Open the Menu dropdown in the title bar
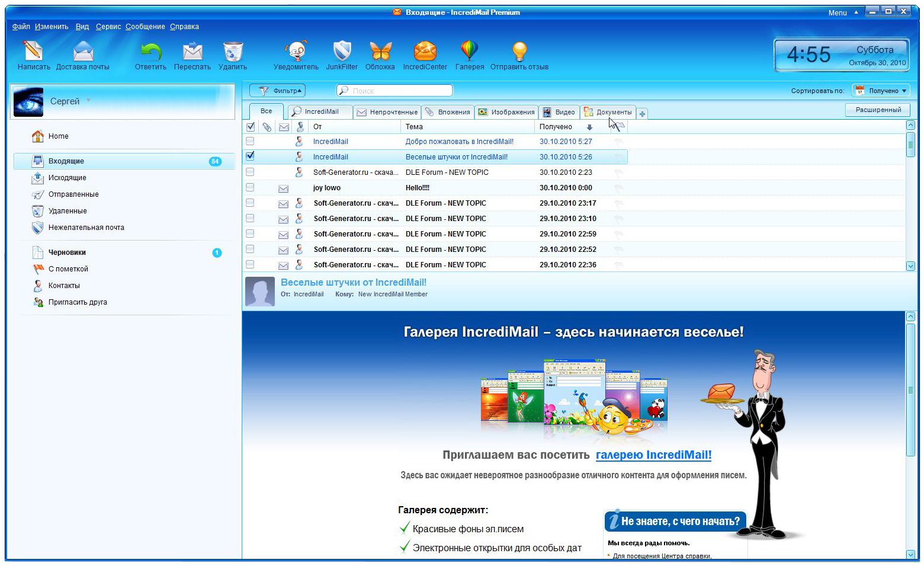924x566 pixels. coord(843,12)
